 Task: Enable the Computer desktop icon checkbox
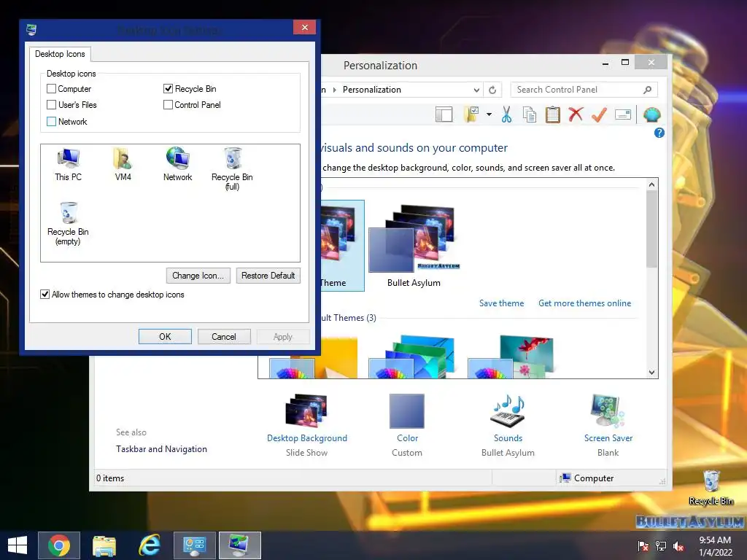(52, 88)
